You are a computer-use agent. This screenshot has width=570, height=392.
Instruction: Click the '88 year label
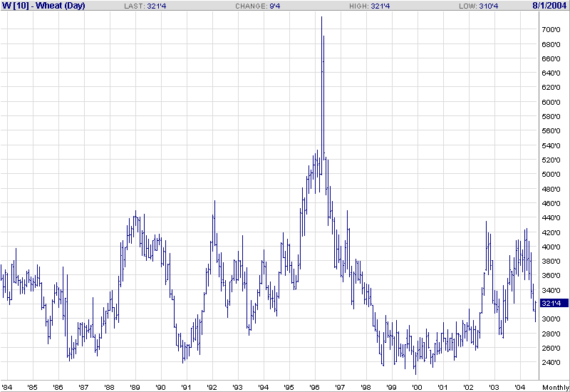tap(110, 387)
